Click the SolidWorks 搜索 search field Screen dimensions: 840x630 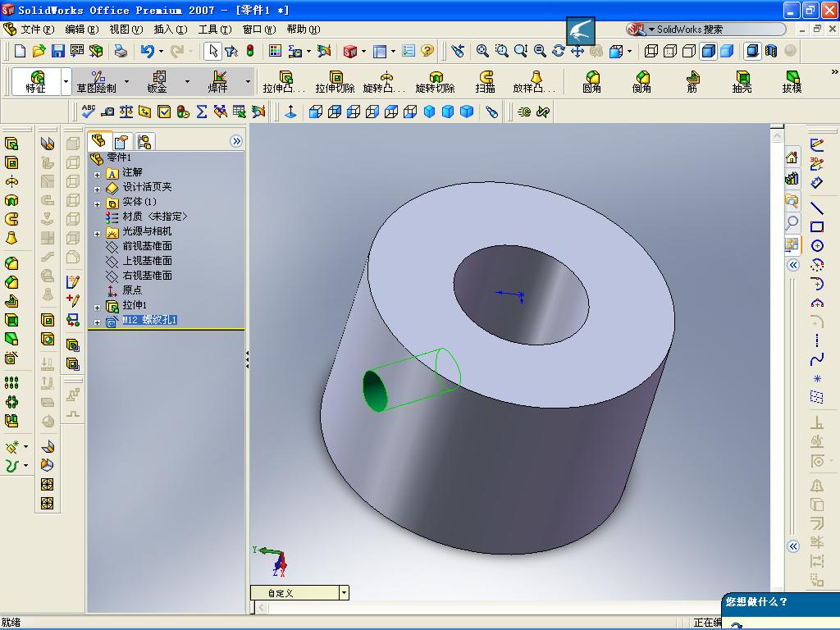click(x=706, y=29)
